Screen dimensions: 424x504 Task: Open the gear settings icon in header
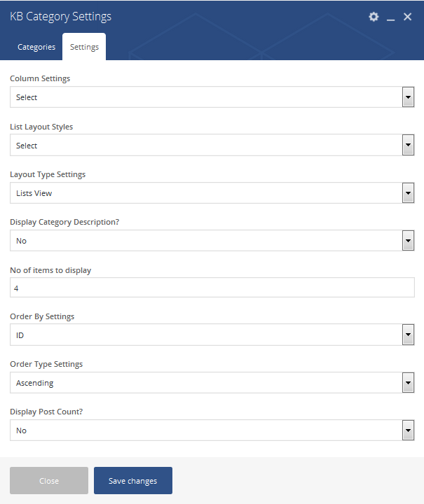[x=374, y=17]
